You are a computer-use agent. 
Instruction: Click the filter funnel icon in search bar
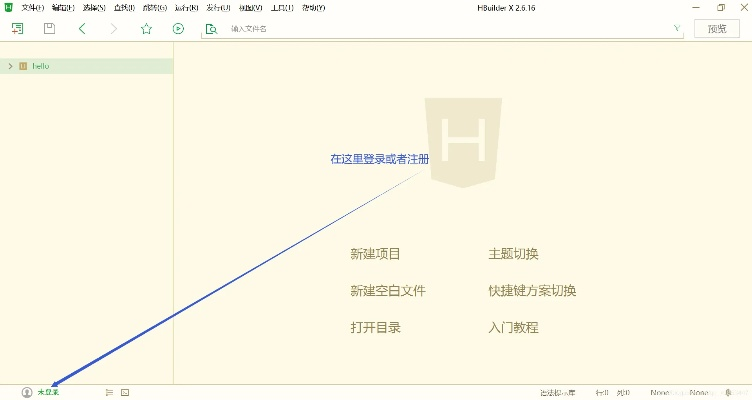[677, 29]
